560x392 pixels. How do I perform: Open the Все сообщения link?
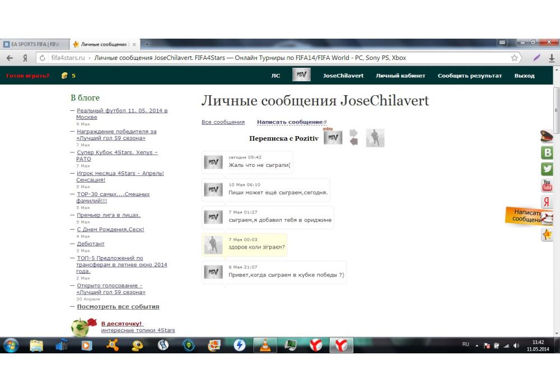click(x=223, y=122)
